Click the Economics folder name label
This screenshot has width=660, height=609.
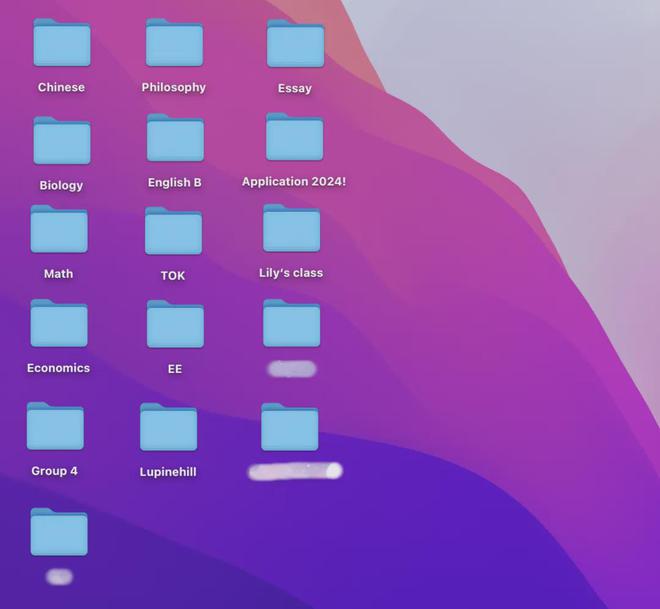[x=59, y=368]
